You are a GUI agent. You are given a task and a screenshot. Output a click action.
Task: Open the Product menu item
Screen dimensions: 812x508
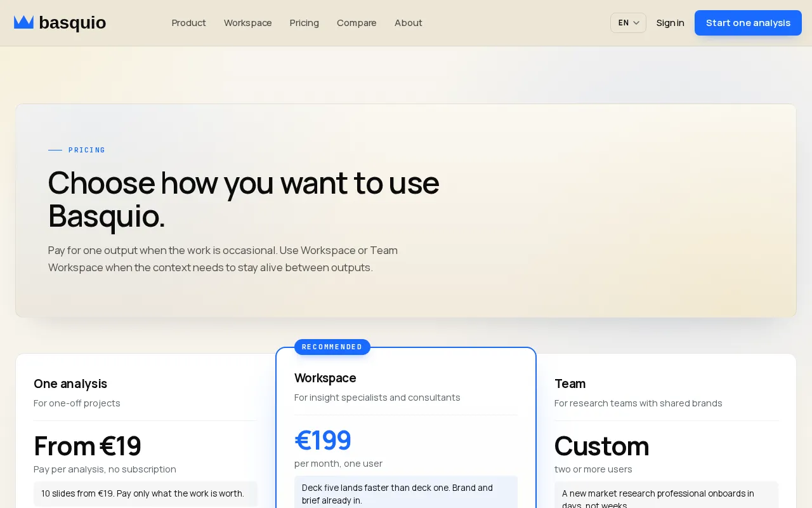pyautogui.click(x=188, y=23)
